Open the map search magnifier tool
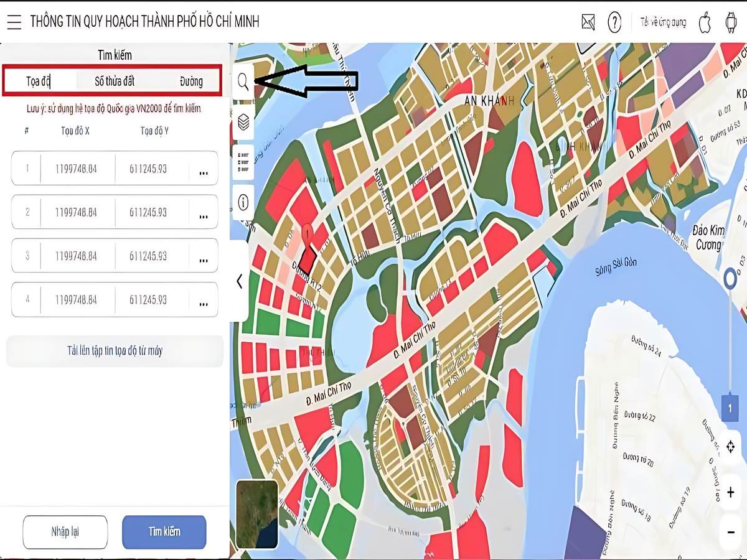This screenshot has height=560, width=747. tap(243, 82)
